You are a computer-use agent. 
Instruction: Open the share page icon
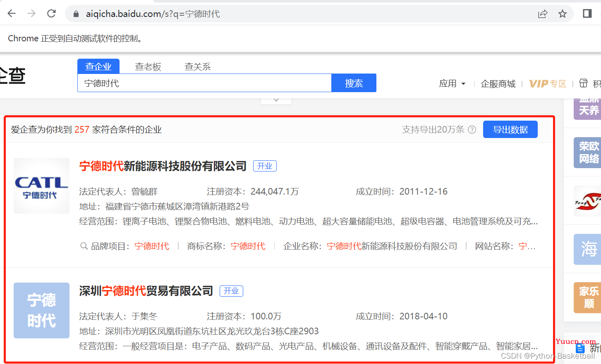(543, 14)
